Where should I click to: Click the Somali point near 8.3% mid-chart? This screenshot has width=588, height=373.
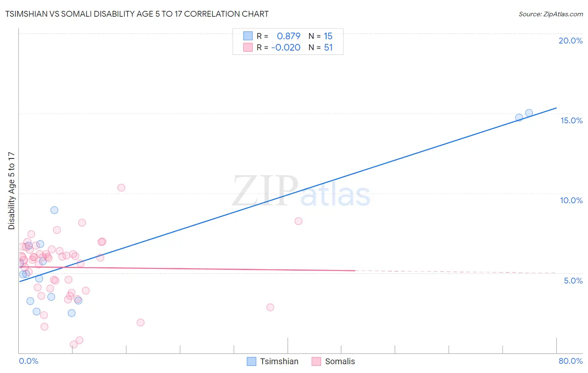299,221
